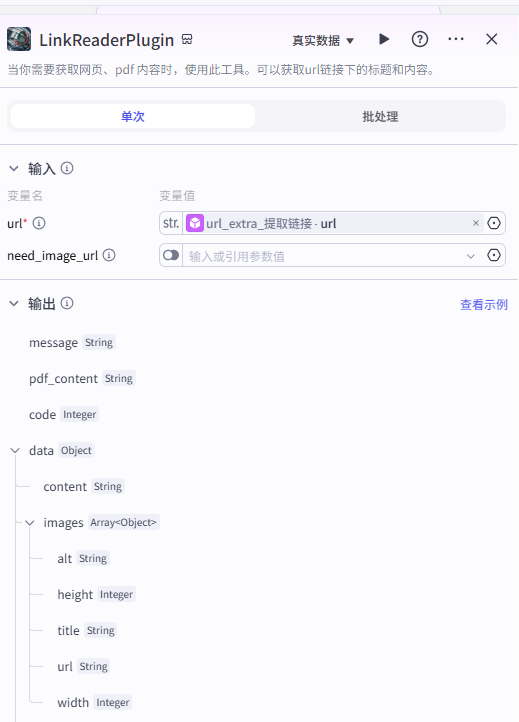Select the height Integer output row
Viewport: 519px width, 722px height.
(x=96, y=594)
